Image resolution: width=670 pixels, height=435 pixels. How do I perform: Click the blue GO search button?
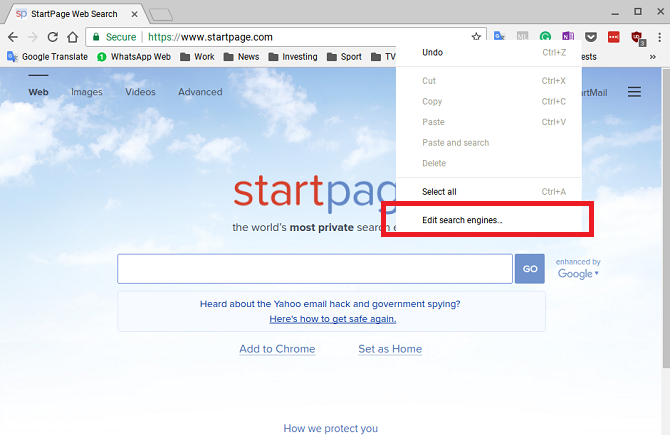click(x=530, y=269)
